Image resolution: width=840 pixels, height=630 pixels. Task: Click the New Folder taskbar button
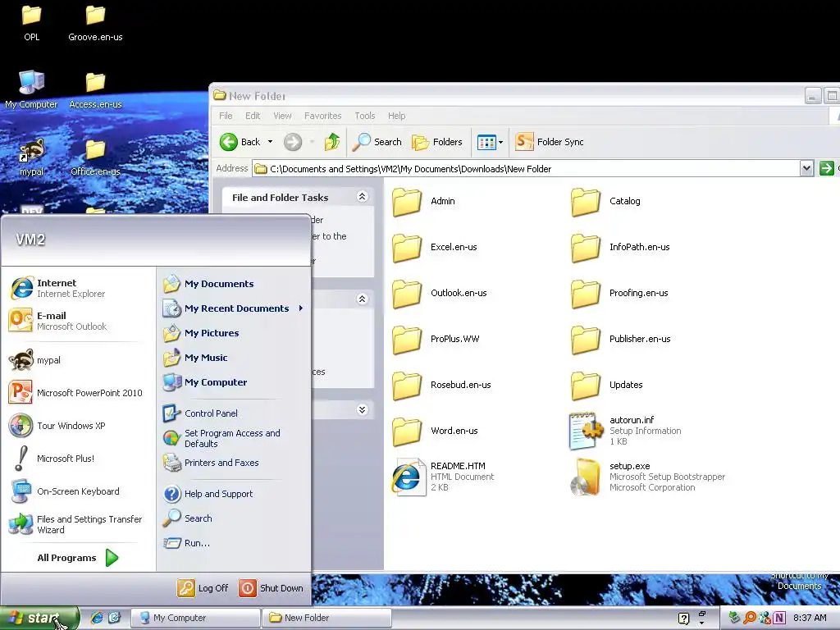click(x=326, y=618)
